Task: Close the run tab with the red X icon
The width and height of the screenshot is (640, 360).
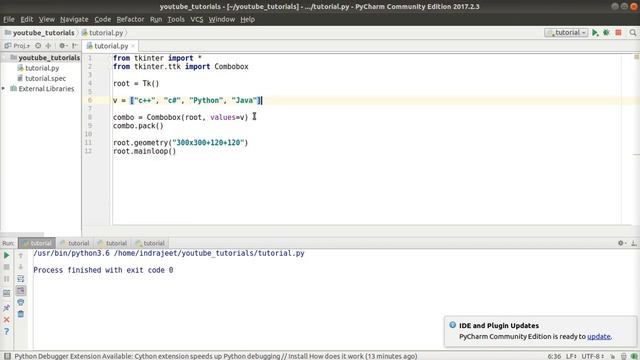Action: 7,320
